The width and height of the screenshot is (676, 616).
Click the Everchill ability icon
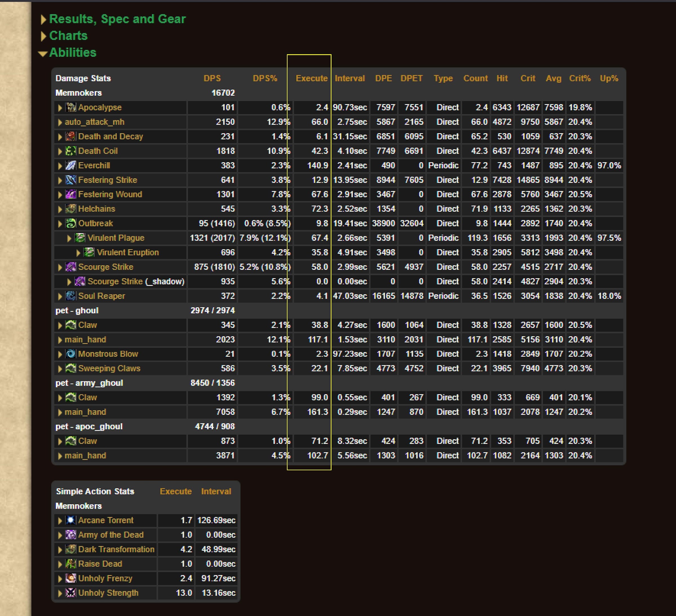tap(70, 165)
